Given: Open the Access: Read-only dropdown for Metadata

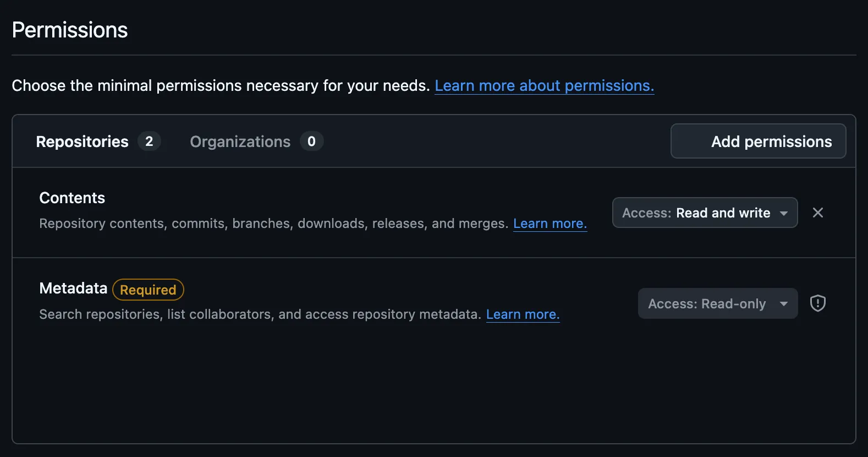Looking at the screenshot, I should pyautogui.click(x=717, y=303).
